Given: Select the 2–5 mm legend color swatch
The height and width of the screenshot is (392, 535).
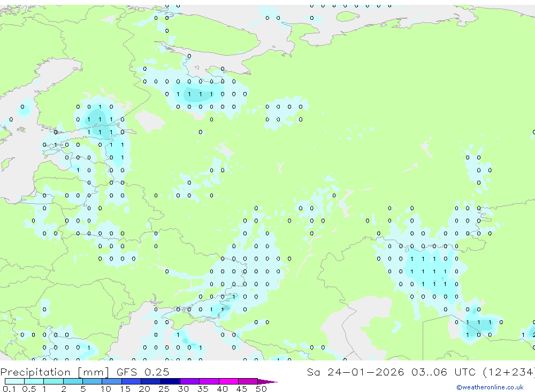Looking at the screenshot, I should coord(73,381).
